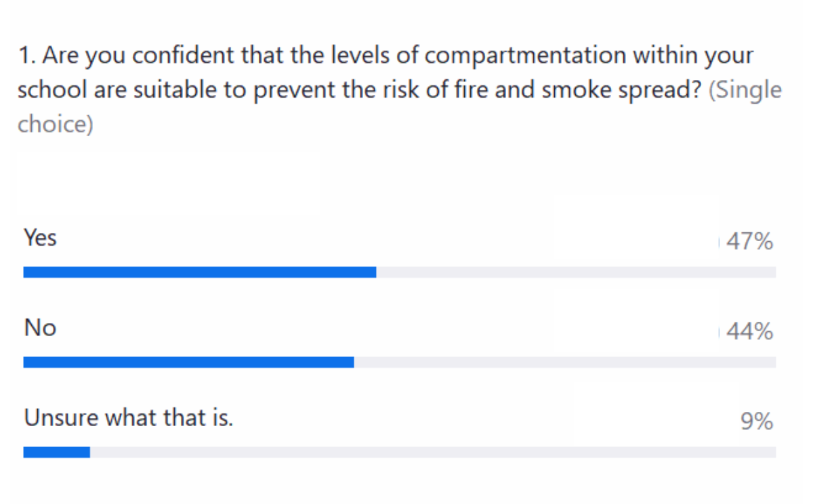Click the small tick mark beside 44%
Screen dimensions: 813x504
[x=719, y=332]
